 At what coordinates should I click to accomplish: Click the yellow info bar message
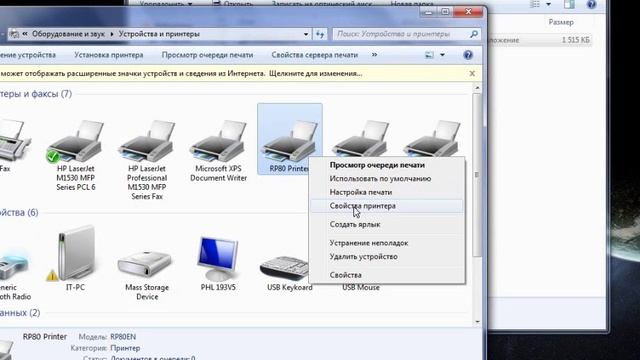coord(181,73)
